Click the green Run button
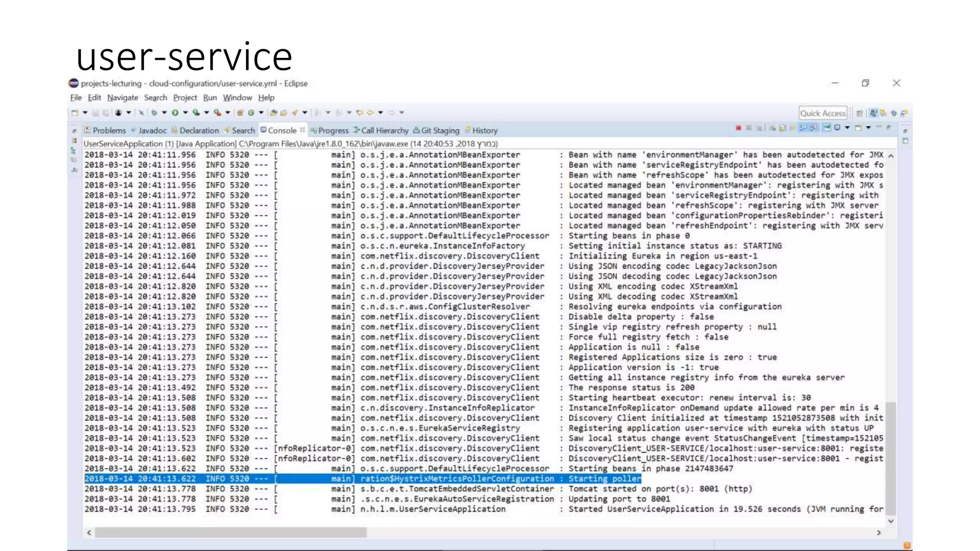This screenshot has height=551, width=980. click(175, 112)
